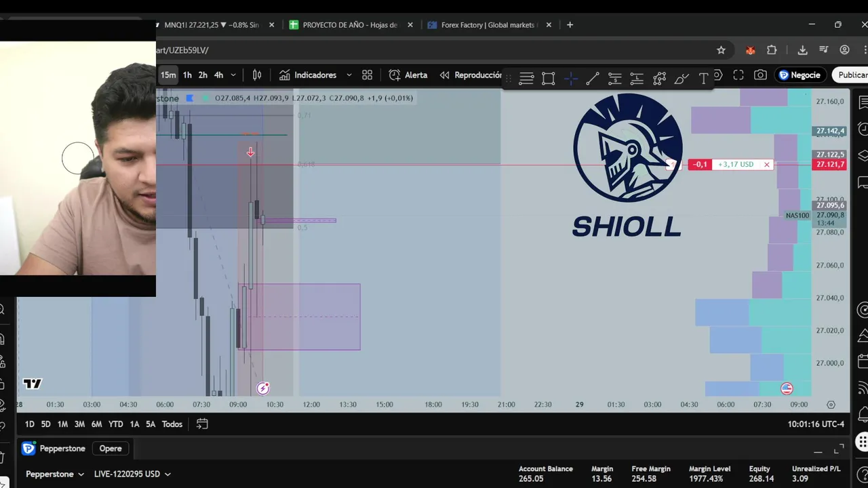Viewport: 868px width, 488px height.
Task: Set range to 6M
Action: [96, 424]
